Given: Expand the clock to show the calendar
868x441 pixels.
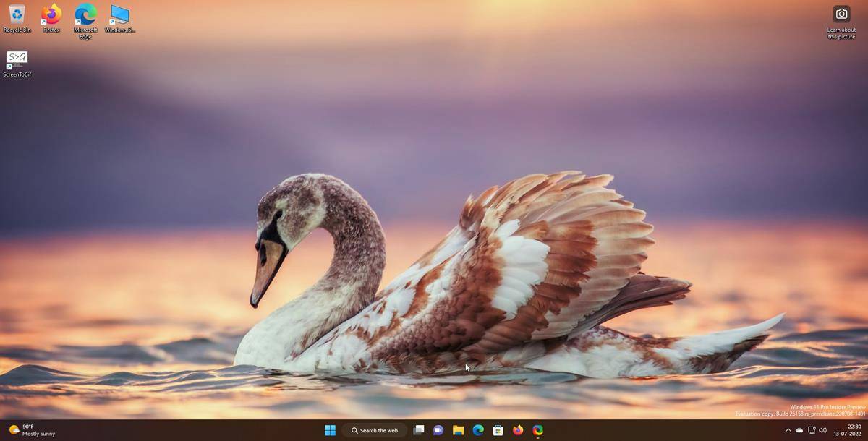Looking at the screenshot, I should point(846,432).
